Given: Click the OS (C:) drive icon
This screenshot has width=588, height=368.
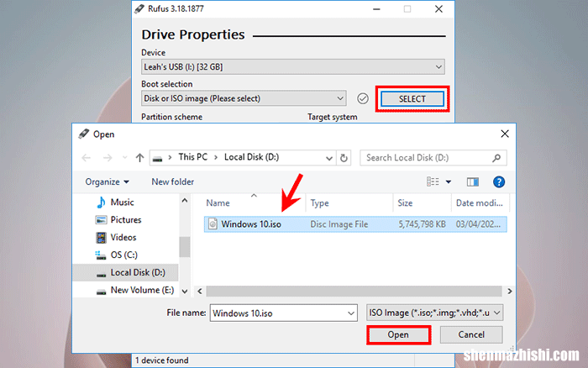Looking at the screenshot, I should (x=101, y=255).
